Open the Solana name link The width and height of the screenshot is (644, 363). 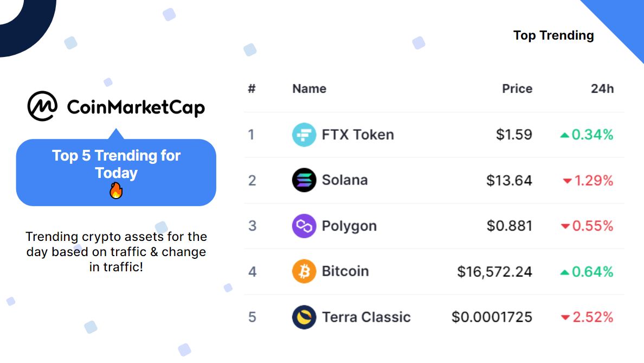pos(345,180)
